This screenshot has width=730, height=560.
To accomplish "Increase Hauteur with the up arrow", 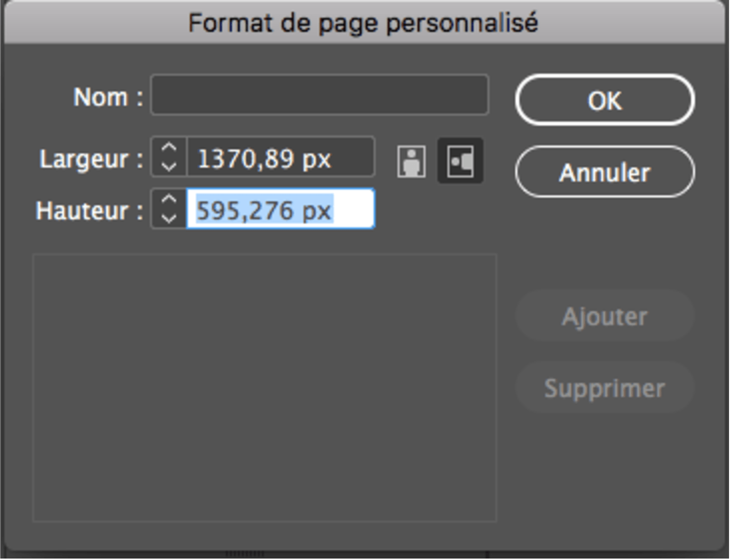I will coord(169,200).
